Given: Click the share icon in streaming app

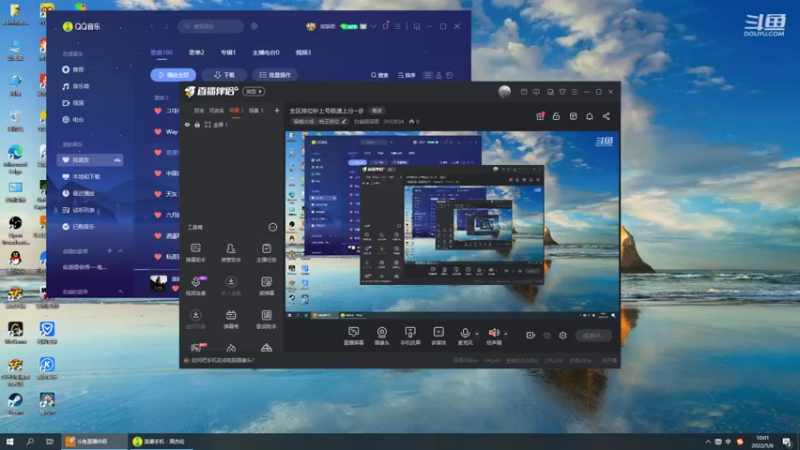Looking at the screenshot, I should click(606, 116).
